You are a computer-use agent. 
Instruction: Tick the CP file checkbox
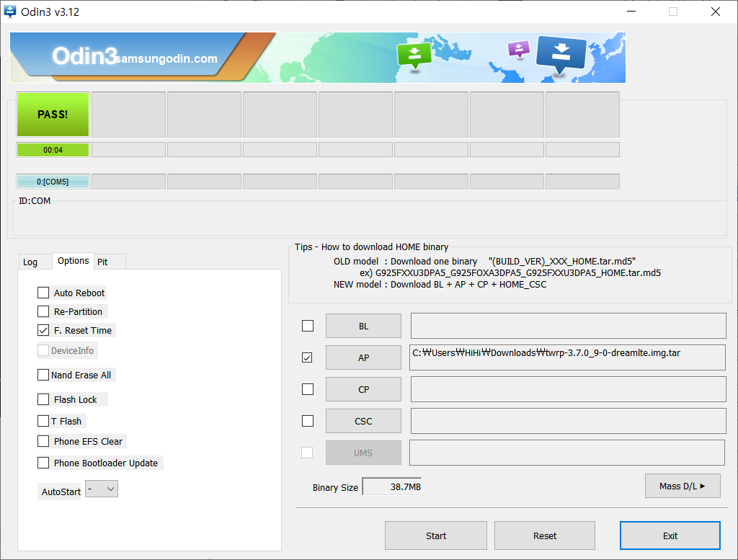(x=307, y=389)
